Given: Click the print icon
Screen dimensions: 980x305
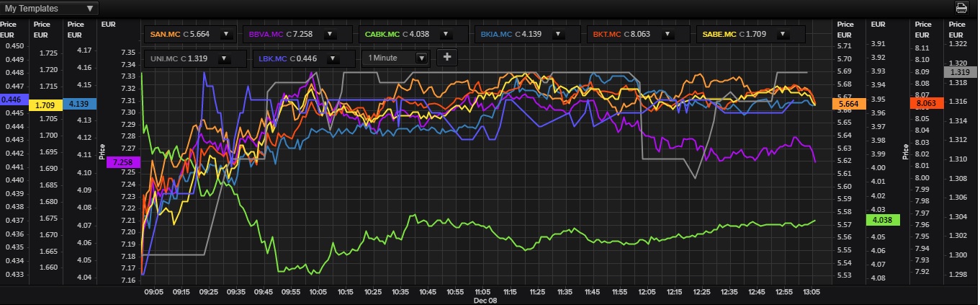Looking at the screenshot, I should point(961,8).
